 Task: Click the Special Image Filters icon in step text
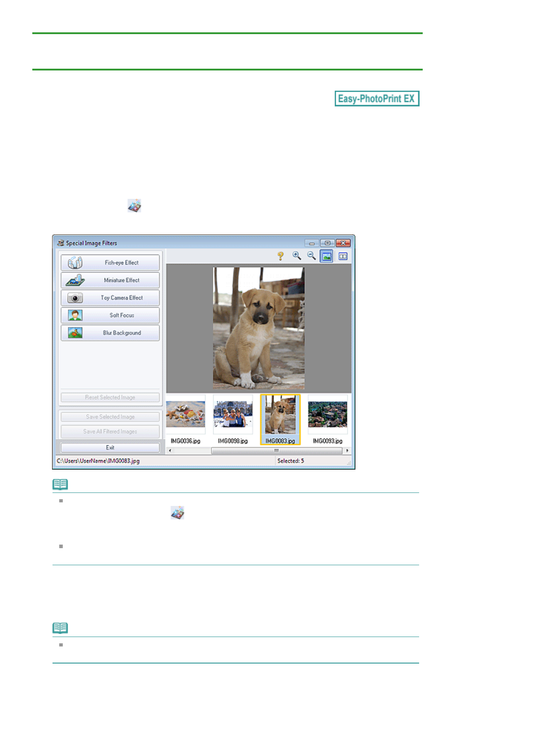134,206
